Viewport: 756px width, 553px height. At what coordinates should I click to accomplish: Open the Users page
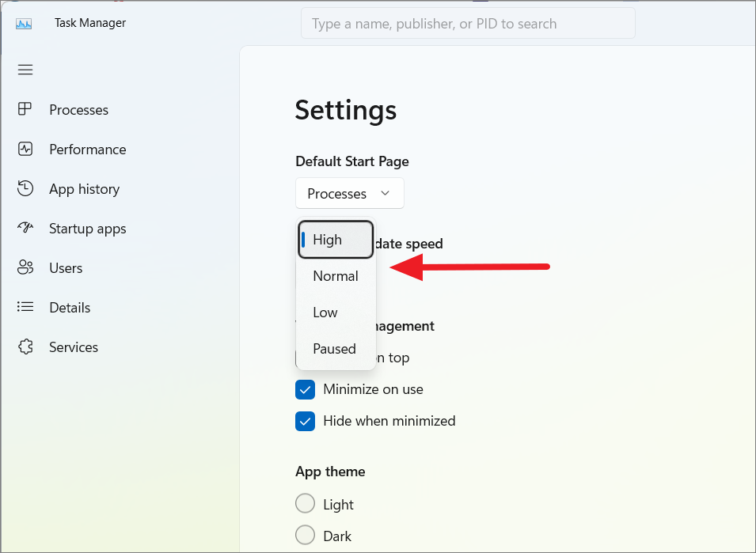(66, 268)
